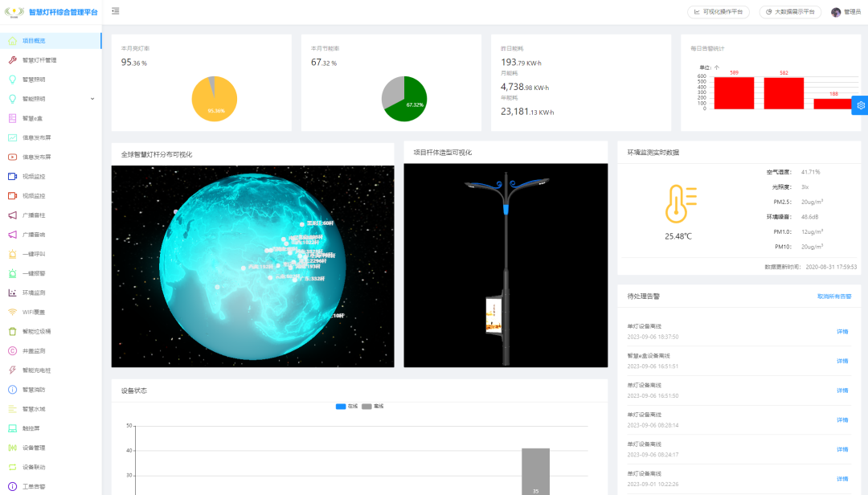Click the purple info icon for 工单告警
868x495 pixels.
12,486
